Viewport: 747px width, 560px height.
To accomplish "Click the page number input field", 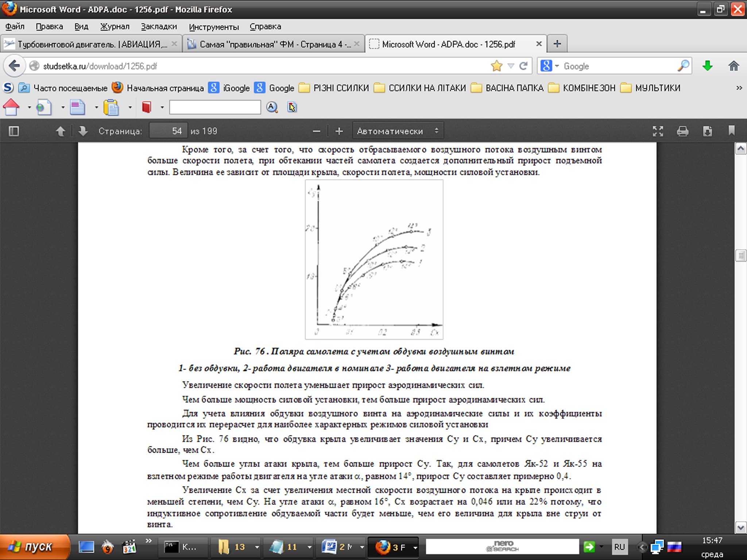I will point(169,131).
